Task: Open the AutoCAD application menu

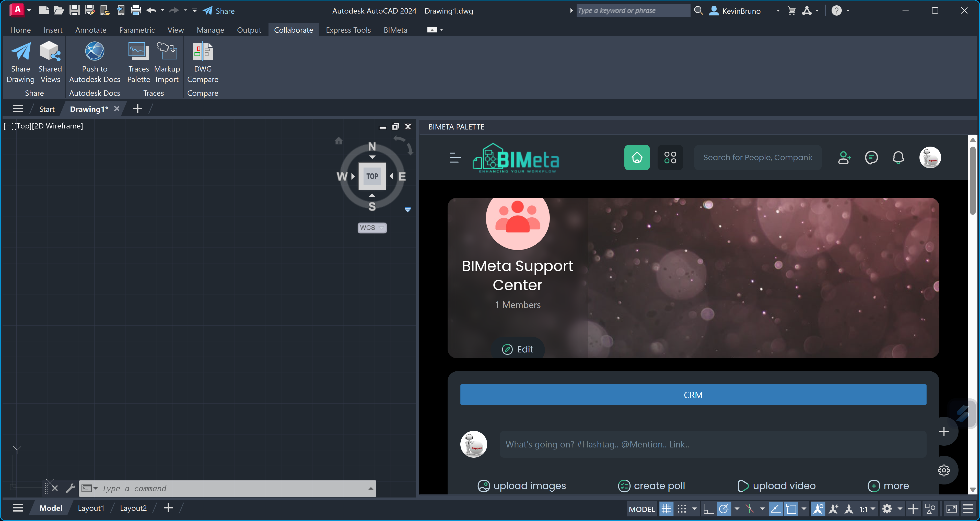Action: pyautogui.click(x=17, y=10)
